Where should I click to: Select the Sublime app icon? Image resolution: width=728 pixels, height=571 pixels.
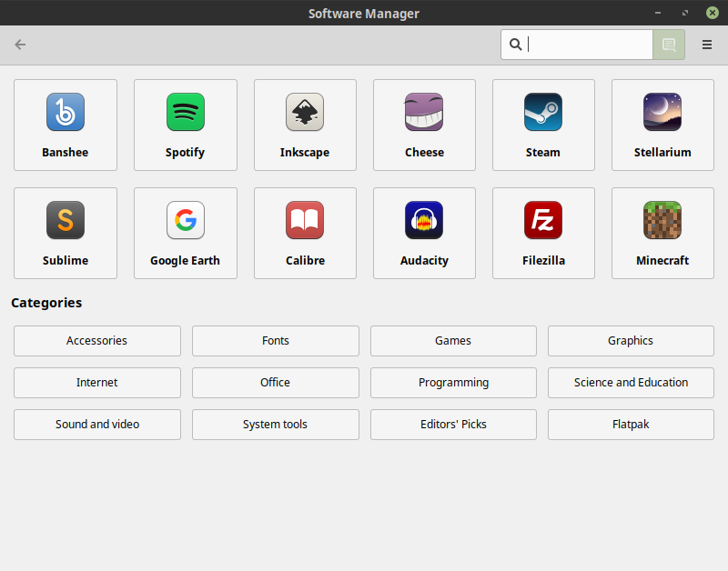pyautogui.click(x=66, y=220)
